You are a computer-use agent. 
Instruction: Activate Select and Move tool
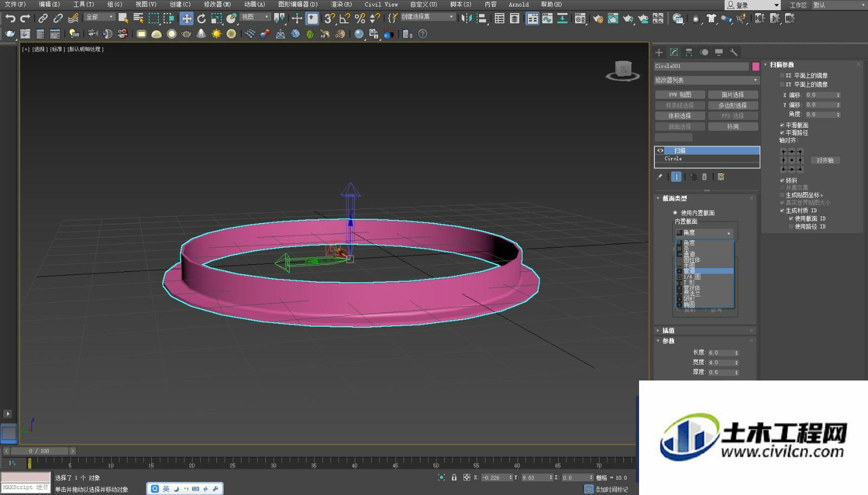click(x=186, y=18)
